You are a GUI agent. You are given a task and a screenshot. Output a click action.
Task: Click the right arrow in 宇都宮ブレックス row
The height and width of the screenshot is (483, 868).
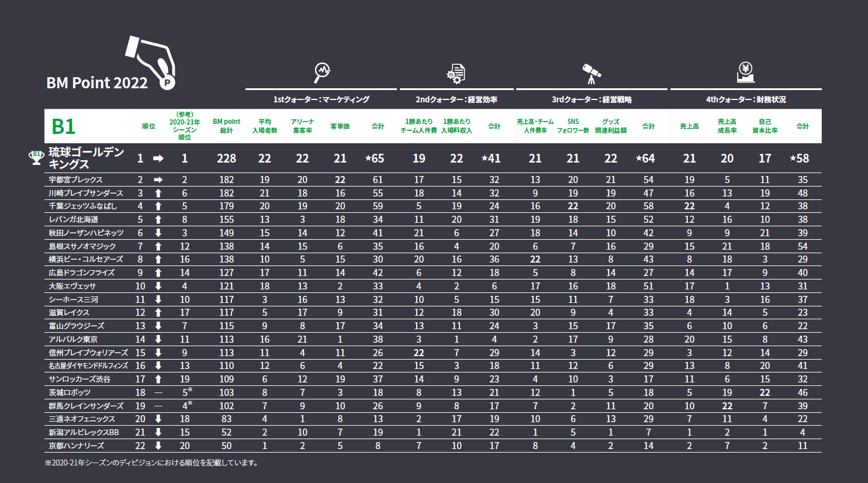(x=158, y=180)
